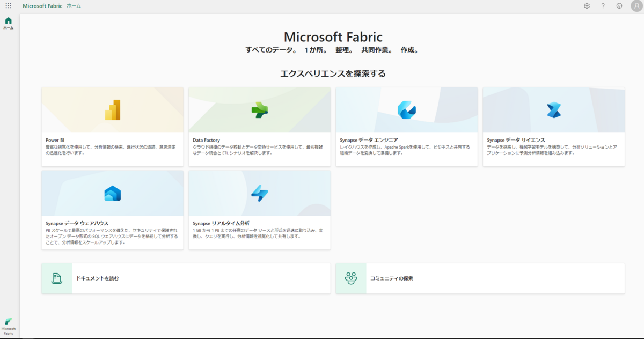Select the Synapse データ エンジニア card title
The image size is (644, 339).
pos(369,140)
